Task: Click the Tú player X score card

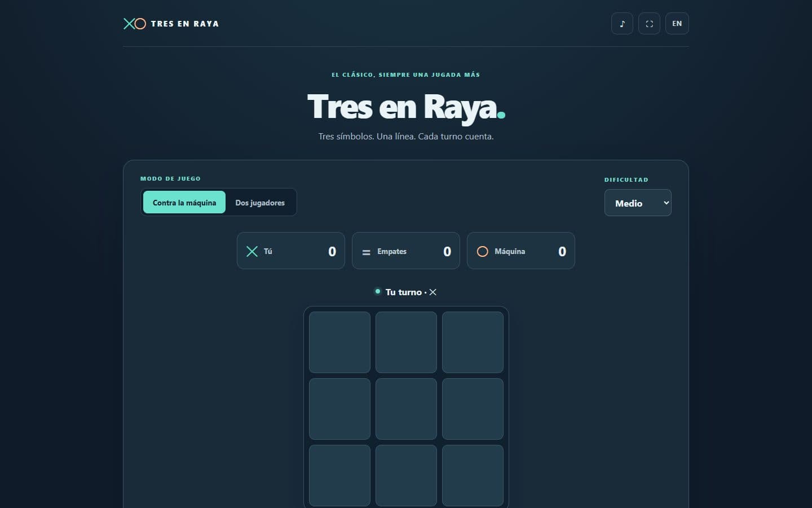Action: 291,251
